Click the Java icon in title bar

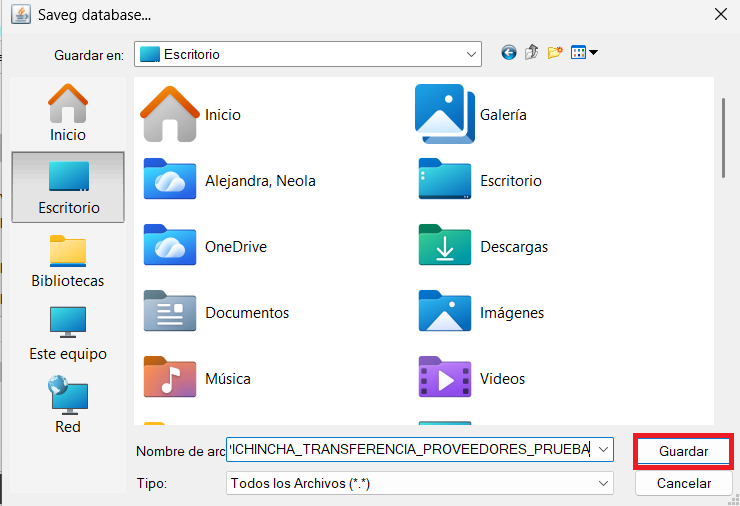(x=21, y=14)
